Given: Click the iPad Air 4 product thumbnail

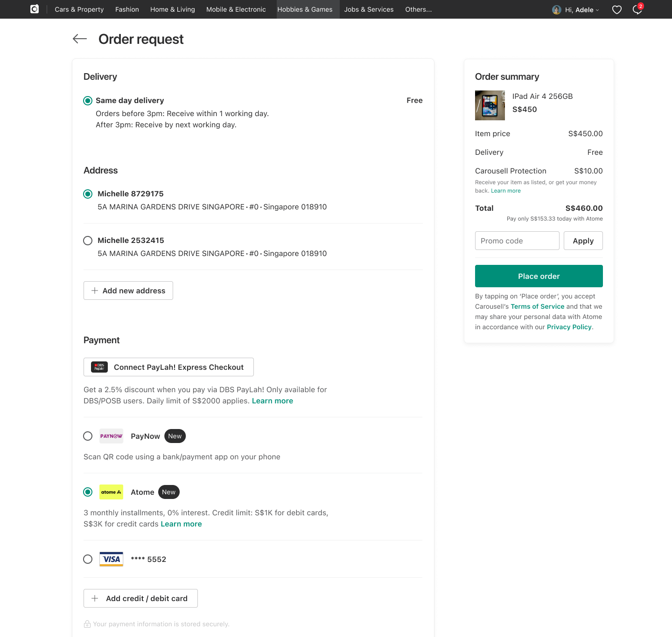Looking at the screenshot, I should [x=490, y=105].
